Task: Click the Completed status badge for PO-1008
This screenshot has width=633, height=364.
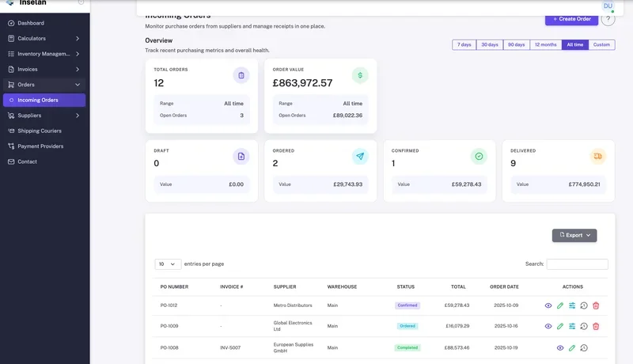Action: pyautogui.click(x=407, y=348)
